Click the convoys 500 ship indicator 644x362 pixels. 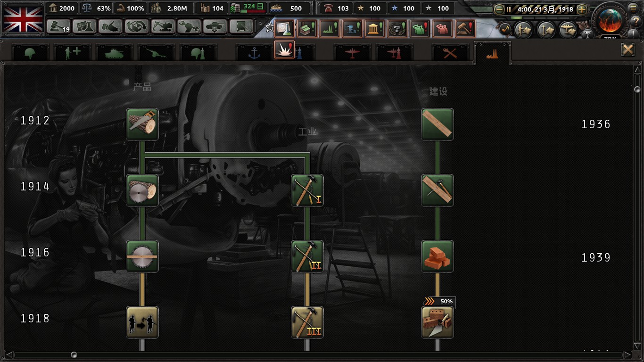[289, 8]
